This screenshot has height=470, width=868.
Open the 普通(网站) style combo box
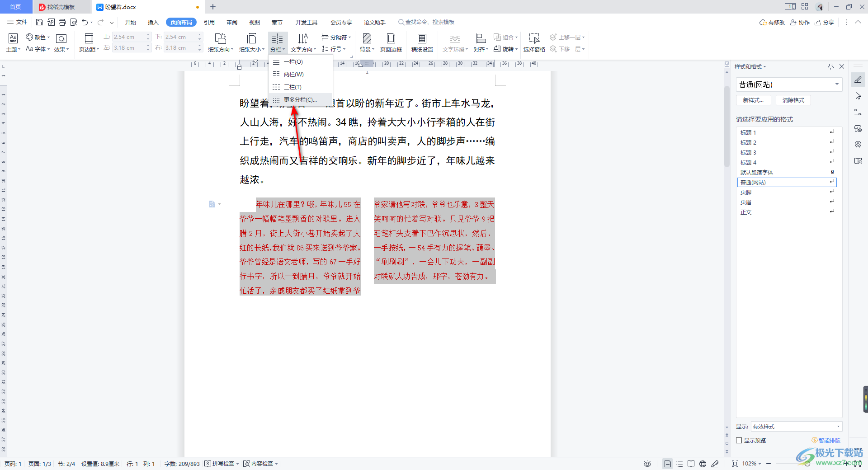[789, 85]
